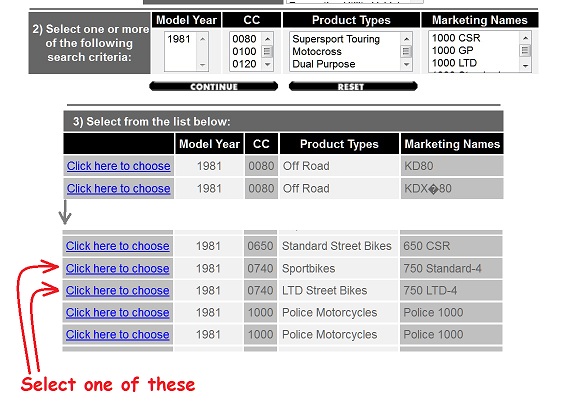
Task: Click the Marketing Names list's down scroll arrow
Action: [x=525, y=66]
